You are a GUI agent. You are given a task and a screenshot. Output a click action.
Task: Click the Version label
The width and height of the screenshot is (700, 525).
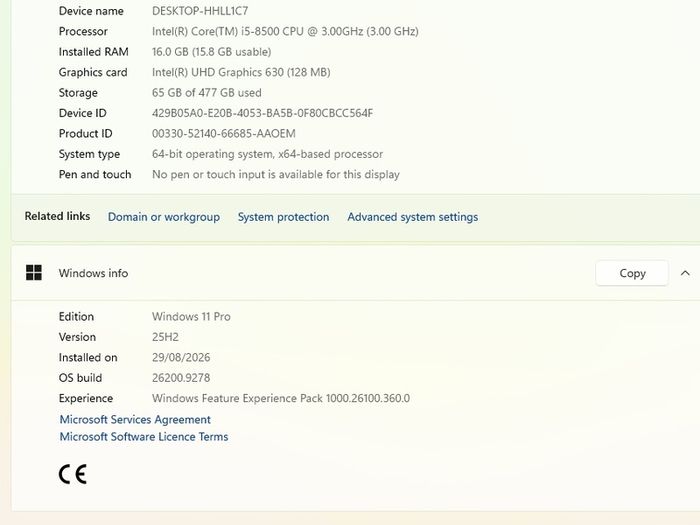(77, 337)
